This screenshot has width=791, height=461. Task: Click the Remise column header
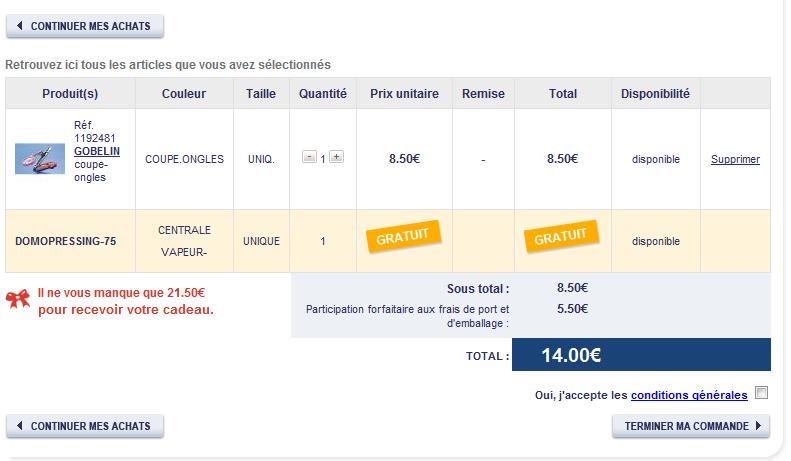point(483,94)
